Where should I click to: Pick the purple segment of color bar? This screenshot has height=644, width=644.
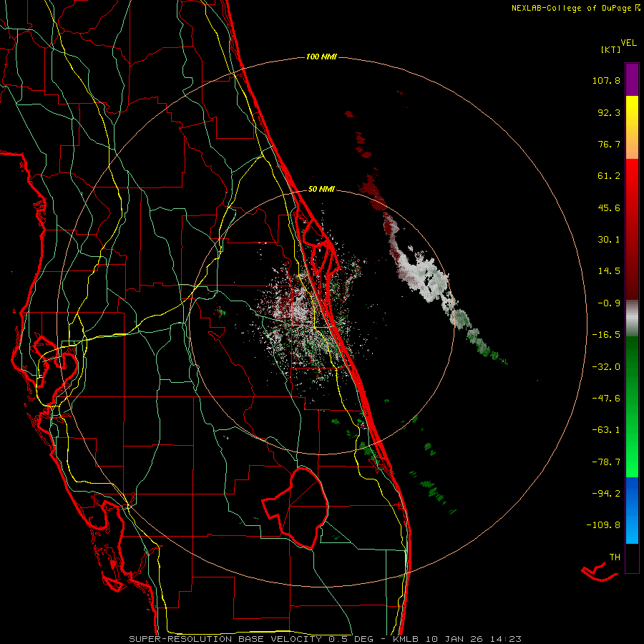(632, 79)
